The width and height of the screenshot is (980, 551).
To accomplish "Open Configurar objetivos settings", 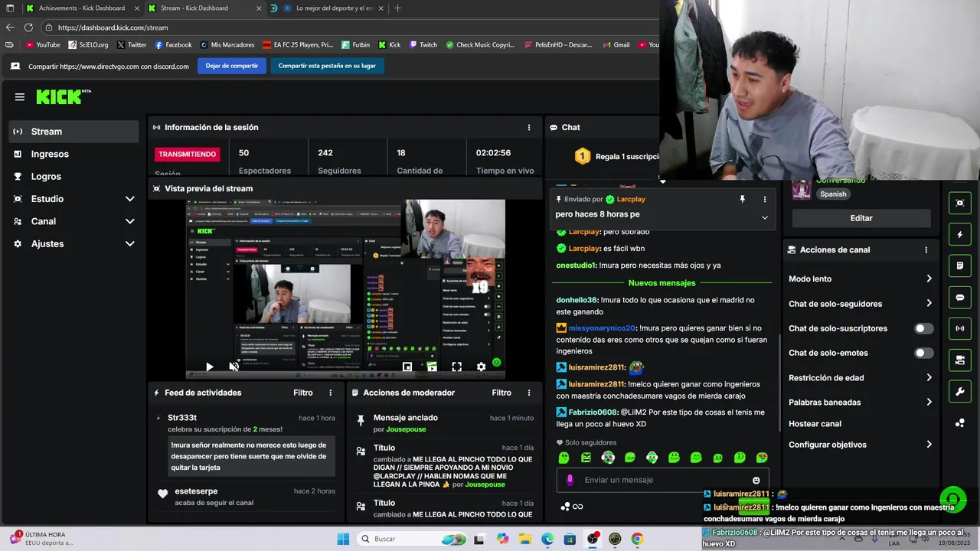I will click(861, 445).
